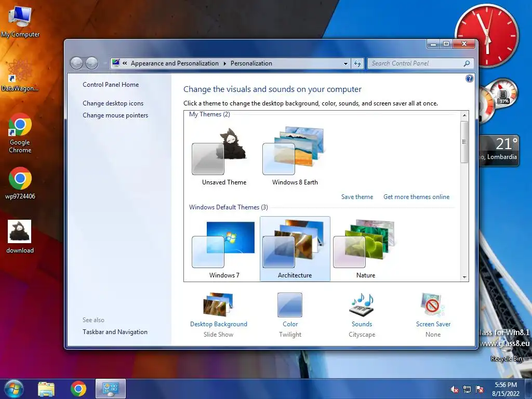Viewport: 532px width, 399px height.
Task: Select the Architecture theme
Action: coord(295,249)
